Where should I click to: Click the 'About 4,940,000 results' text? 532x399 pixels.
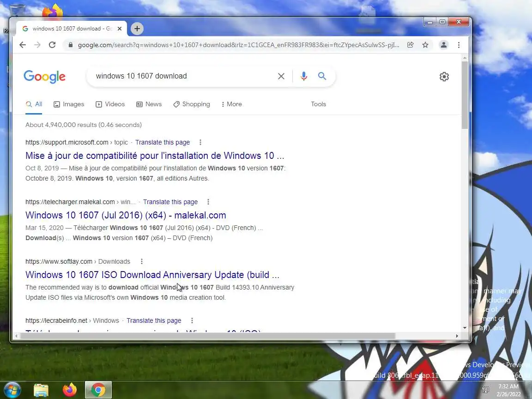(x=84, y=125)
